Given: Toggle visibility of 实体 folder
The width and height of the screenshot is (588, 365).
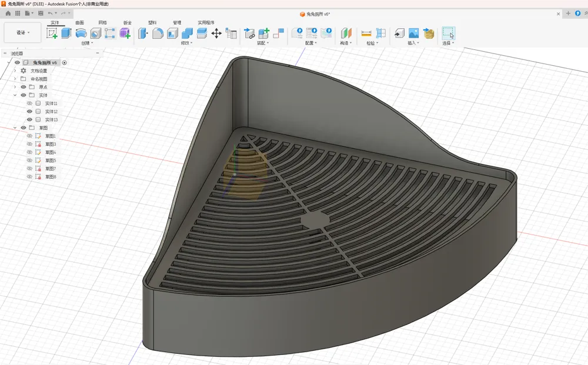Looking at the screenshot, I should click(x=24, y=95).
